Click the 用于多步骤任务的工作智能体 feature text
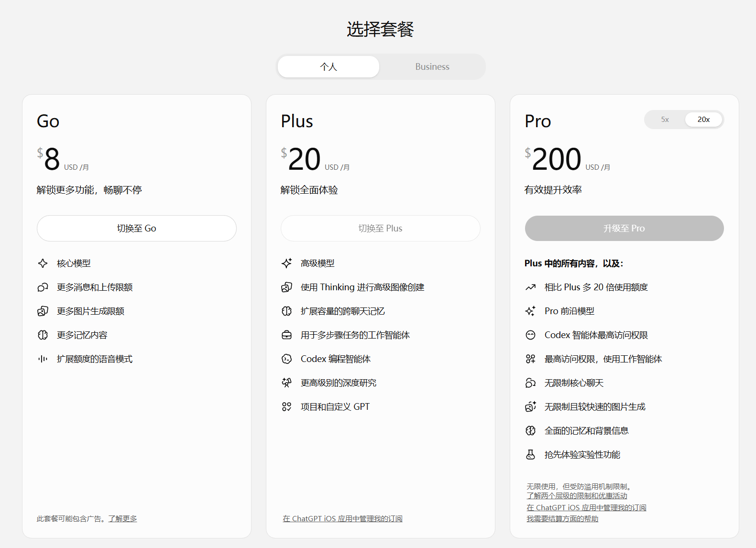 pyautogui.click(x=355, y=335)
